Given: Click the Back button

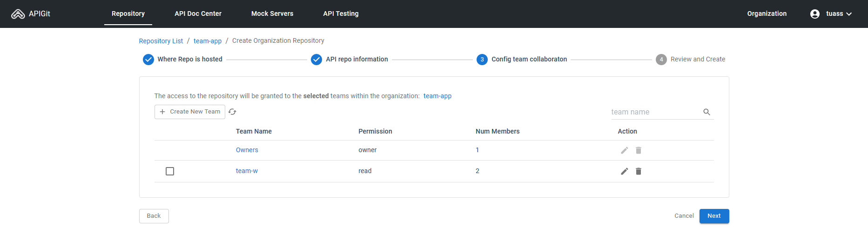Looking at the screenshot, I should pyautogui.click(x=154, y=216).
